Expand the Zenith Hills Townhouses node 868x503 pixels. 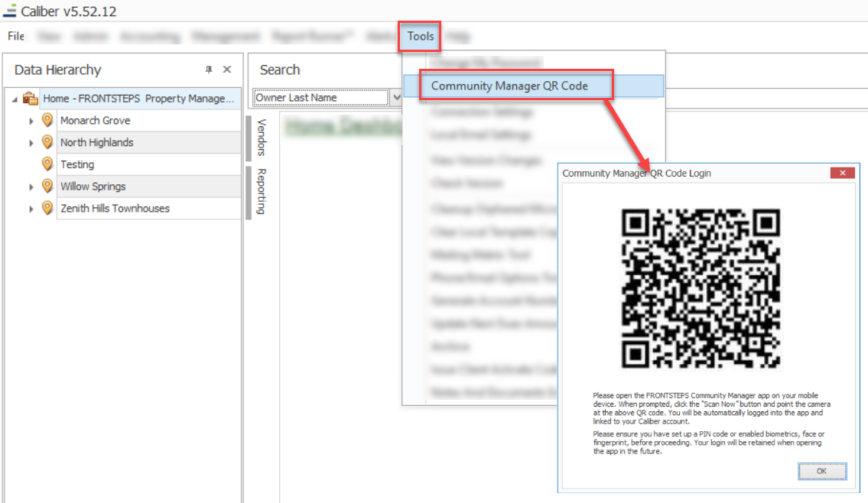[x=31, y=208]
